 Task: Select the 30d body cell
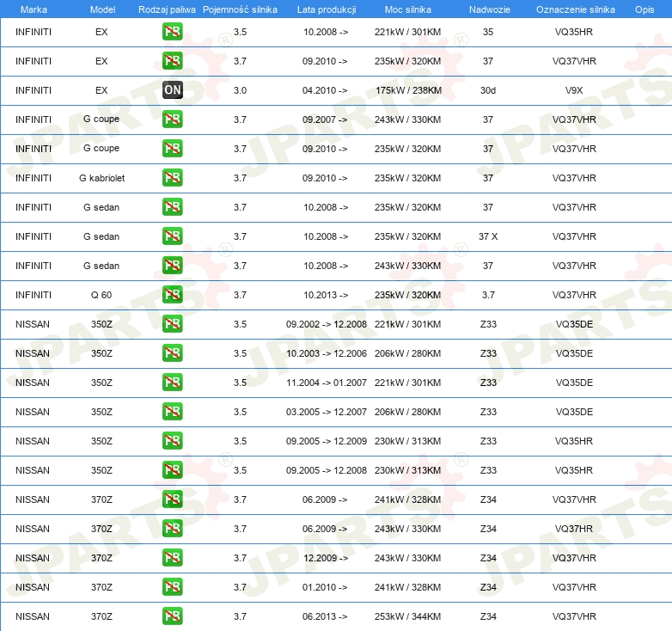(488, 90)
